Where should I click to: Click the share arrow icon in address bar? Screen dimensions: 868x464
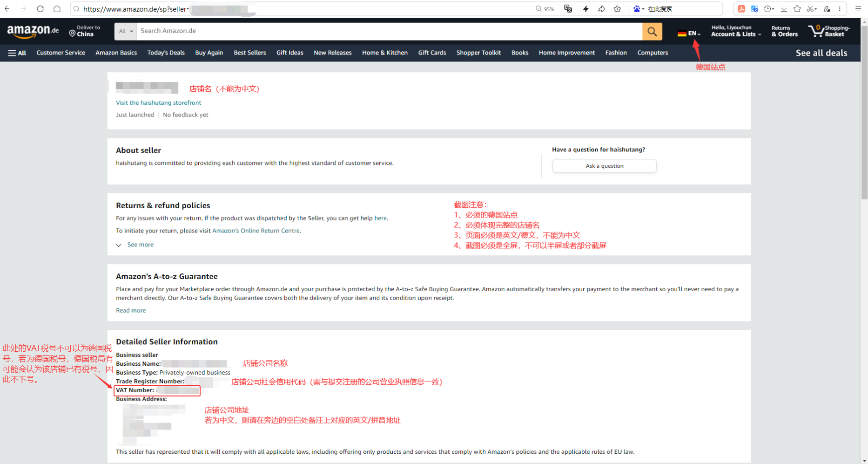[x=601, y=9]
